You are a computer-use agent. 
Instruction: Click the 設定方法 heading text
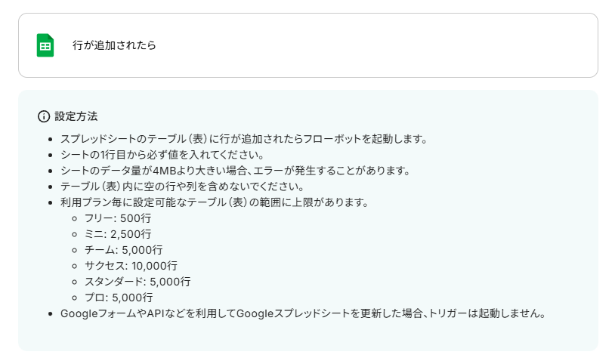(x=76, y=116)
